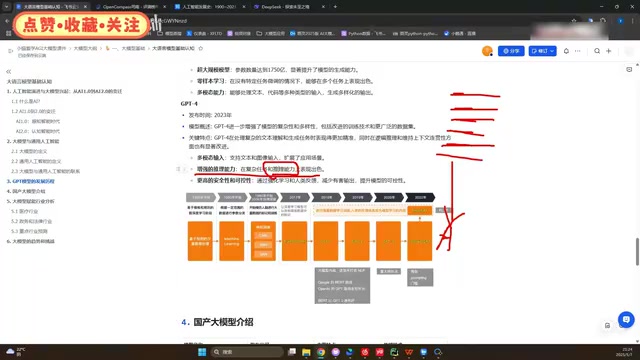Close the DeepSeek tab
The width and height of the screenshot is (640, 360).
click(323, 7)
